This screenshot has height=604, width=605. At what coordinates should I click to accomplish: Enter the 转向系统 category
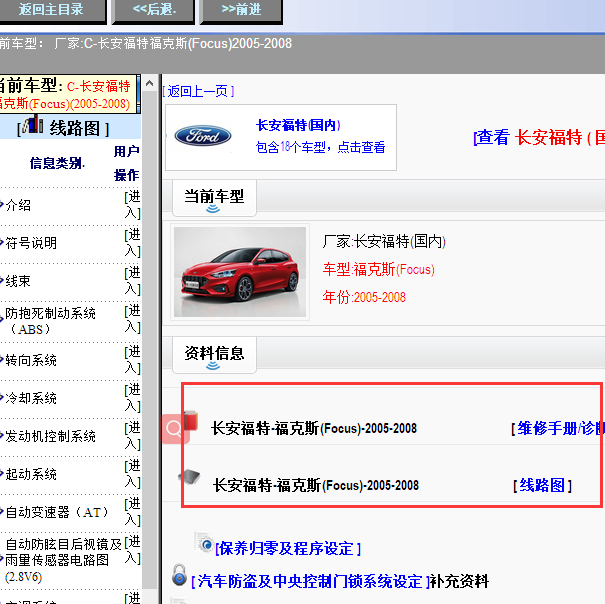point(132,360)
